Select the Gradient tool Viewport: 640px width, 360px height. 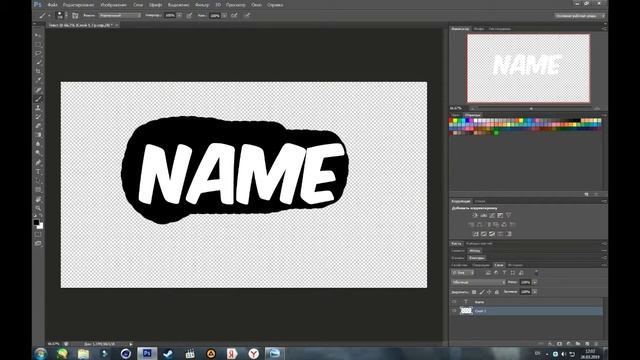click(38, 135)
